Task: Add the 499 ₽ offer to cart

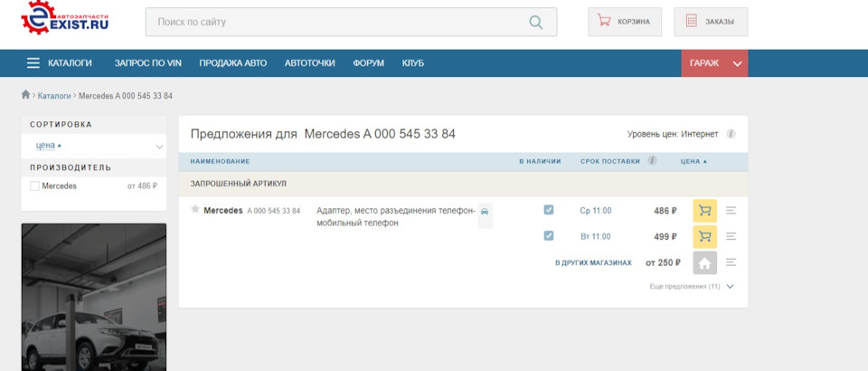Action: tap(704, 237)
